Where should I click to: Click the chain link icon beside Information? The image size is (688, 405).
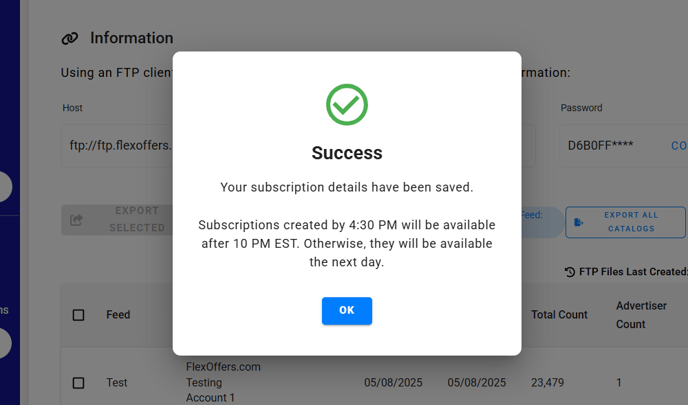point(70,38)
